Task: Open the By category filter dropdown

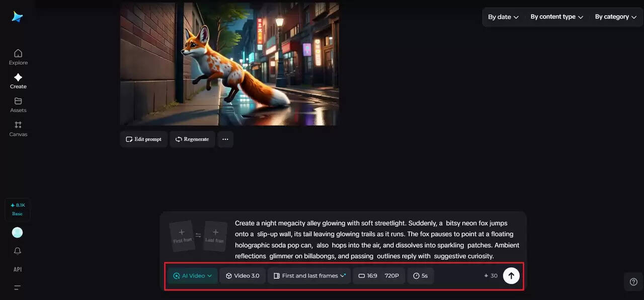Action: pos(615,17)
